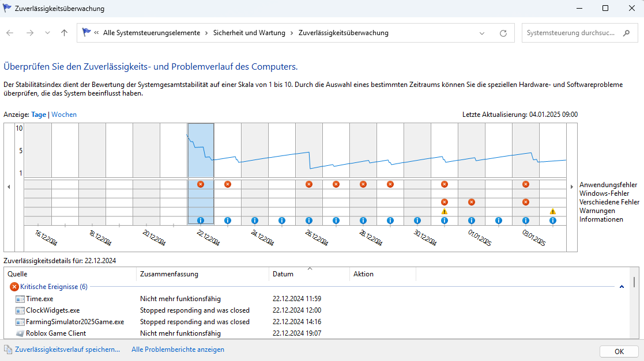This screenshot has height=361, width=644.
Task: Switch chart view to Wochen
Action: pyautogui.click(x=64, y=115)
